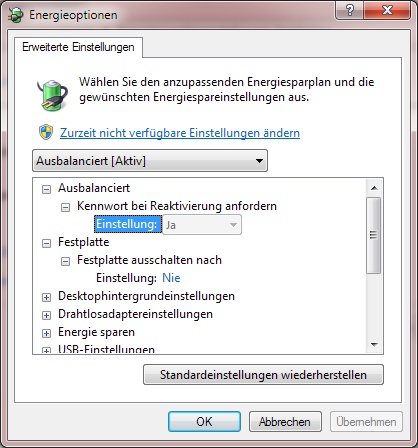This screenshot has width=418, height=448.
Task: Collapse Kennwort bei Reaktivierung anfordern node
Action: click(x=65, y=207)
